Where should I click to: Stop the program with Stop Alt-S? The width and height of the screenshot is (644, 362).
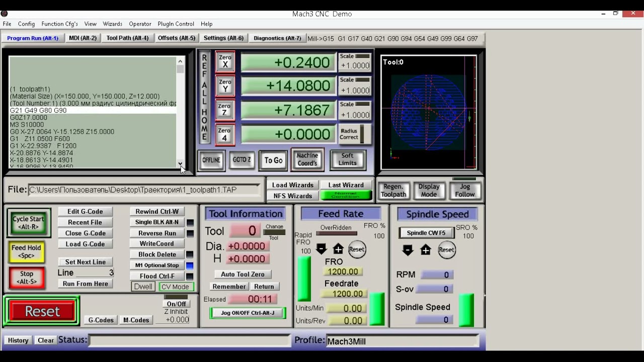click(x=27, y=278)
